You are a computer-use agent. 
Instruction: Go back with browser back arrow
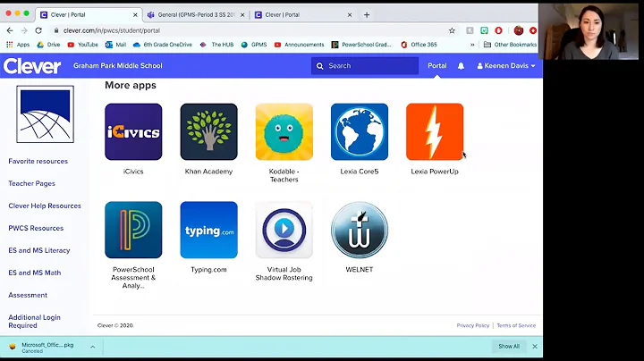tap(10, 30)
